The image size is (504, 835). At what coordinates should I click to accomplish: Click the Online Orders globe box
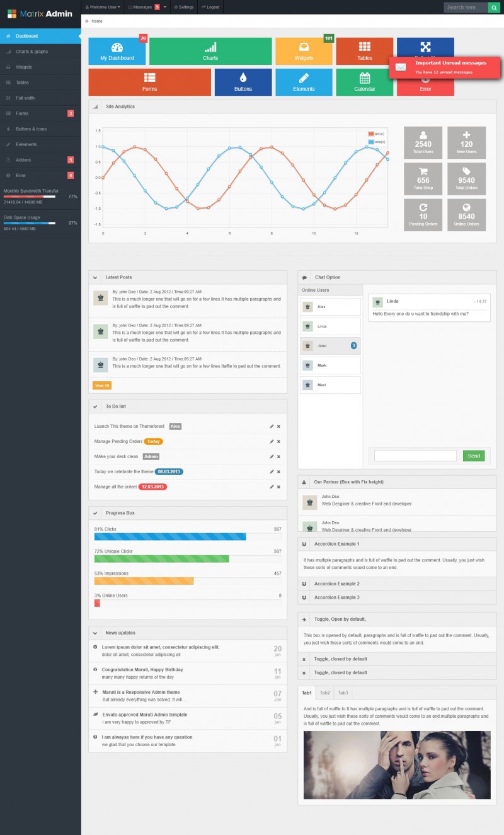[x=466, y=214]
